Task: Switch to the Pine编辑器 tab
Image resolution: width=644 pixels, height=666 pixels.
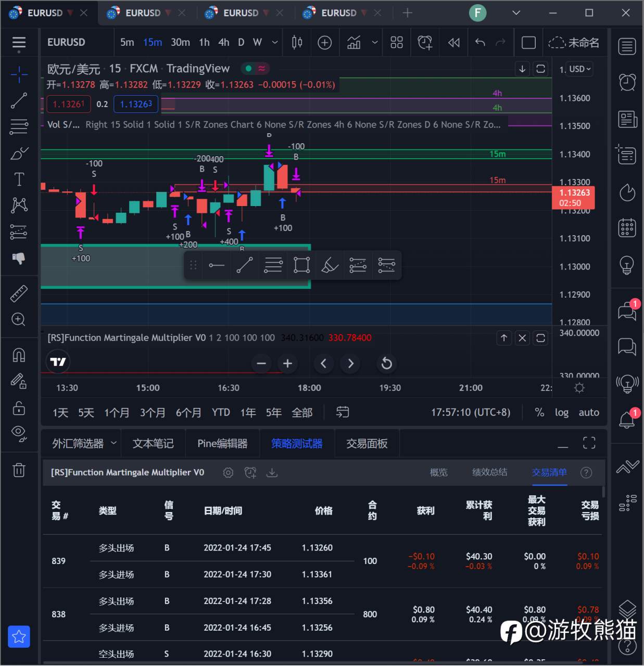Action: [222, 443]
